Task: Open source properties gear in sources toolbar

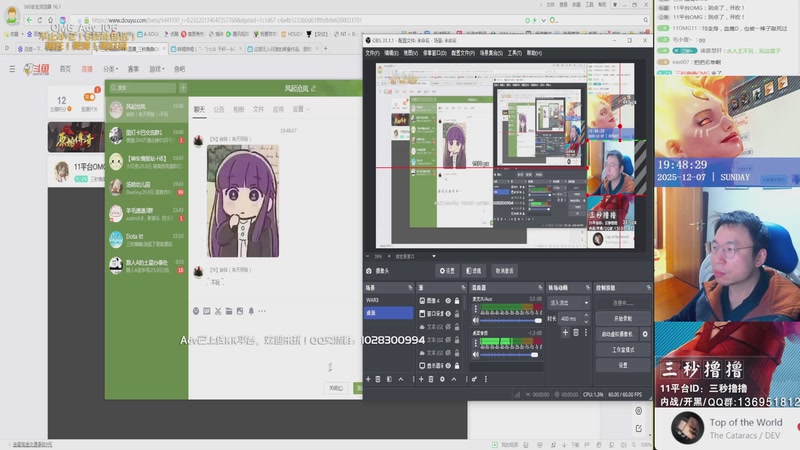Action: coord(442,379)
